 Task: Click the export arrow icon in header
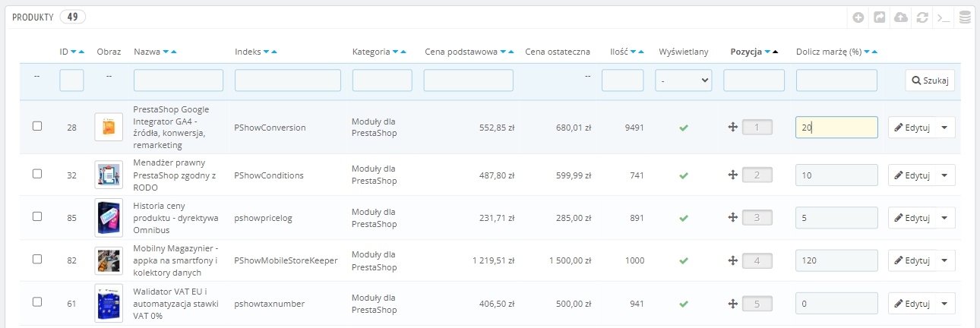[x=880, y=17]
